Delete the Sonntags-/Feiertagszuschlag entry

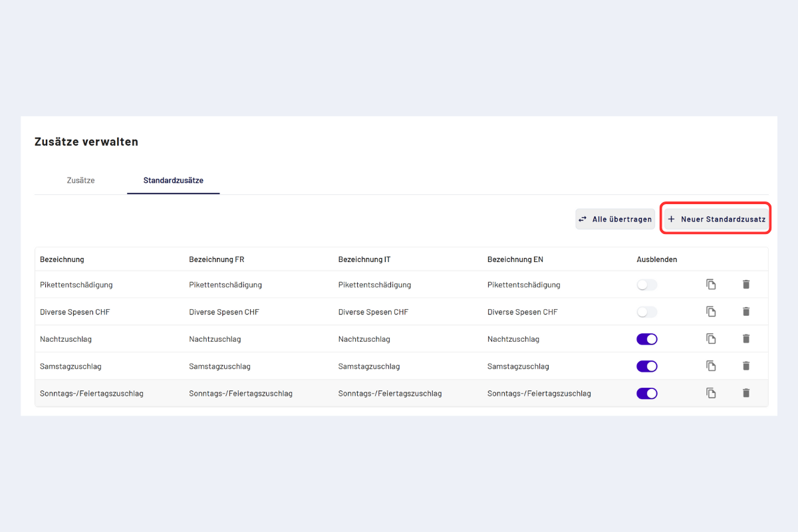(x=745, y=393)
